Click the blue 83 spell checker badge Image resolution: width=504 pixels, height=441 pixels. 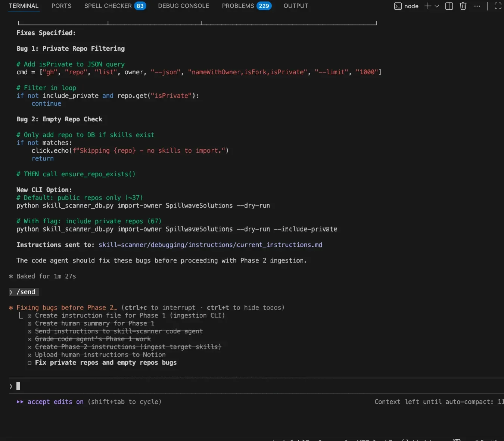tap(140, 6)
